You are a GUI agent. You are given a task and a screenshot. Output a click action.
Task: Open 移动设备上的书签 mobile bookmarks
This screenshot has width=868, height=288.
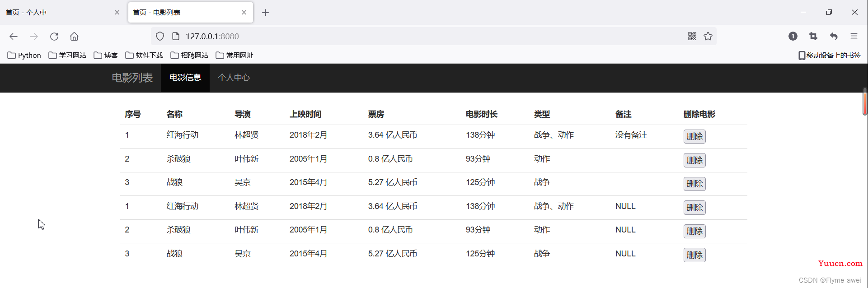[x=830, y=55]
